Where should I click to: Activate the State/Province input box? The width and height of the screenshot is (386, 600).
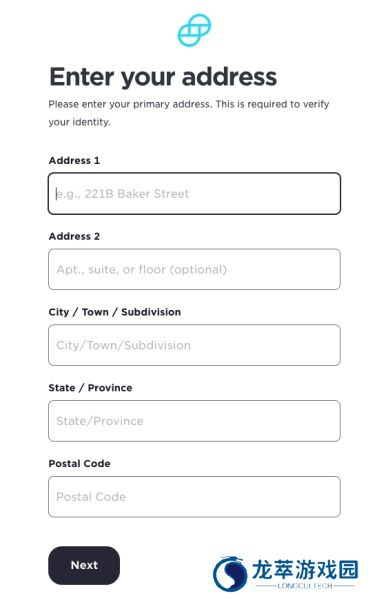pyautogui.click(x=194, y=421)
